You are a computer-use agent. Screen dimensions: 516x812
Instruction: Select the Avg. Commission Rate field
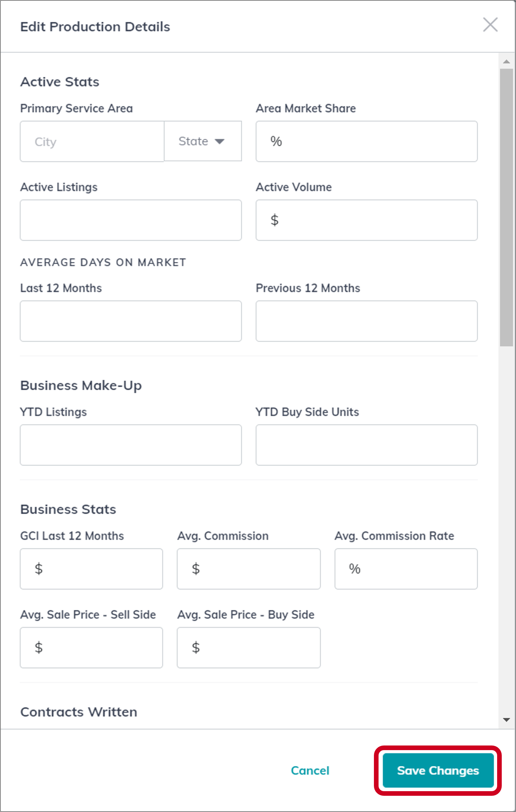pos(406,568)
